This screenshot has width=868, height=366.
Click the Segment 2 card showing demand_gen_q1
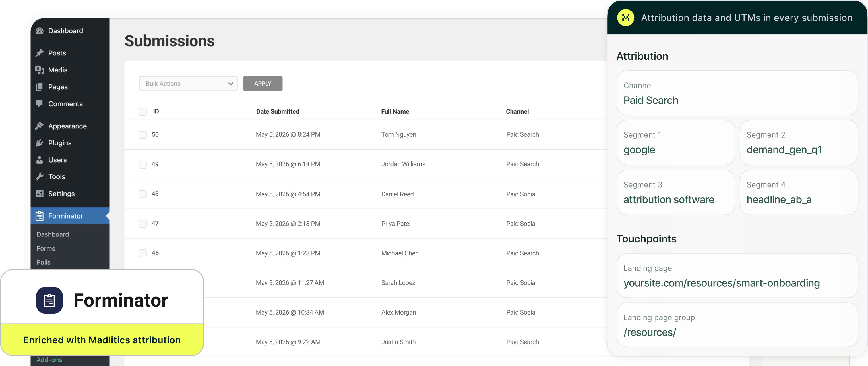point(799,142)
